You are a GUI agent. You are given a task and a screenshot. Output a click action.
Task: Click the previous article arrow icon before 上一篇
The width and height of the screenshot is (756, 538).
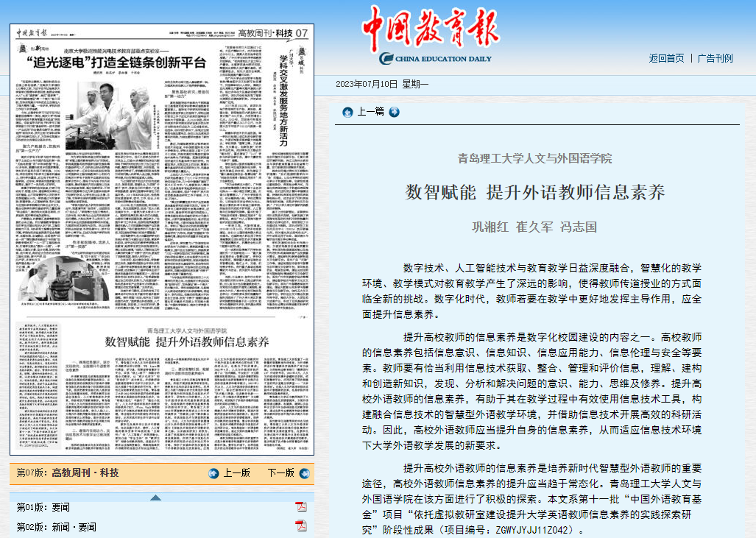(x=347, y=112)
